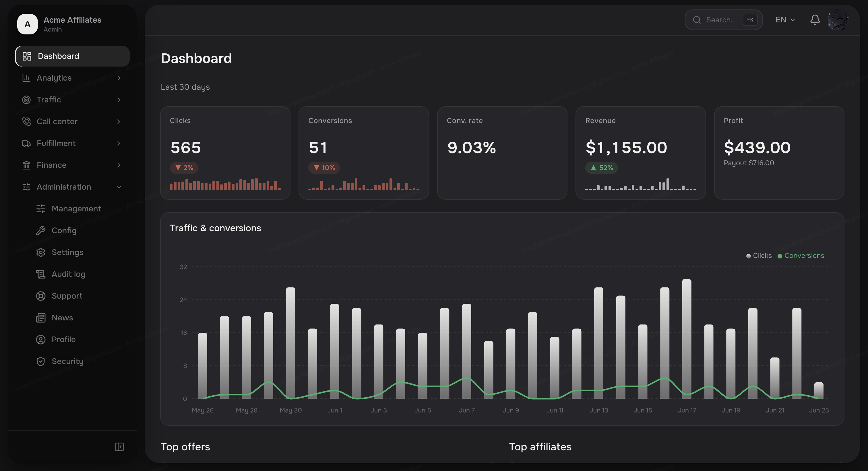Click the Acme Affiliates logo avatar

click(x=28, y=24)
